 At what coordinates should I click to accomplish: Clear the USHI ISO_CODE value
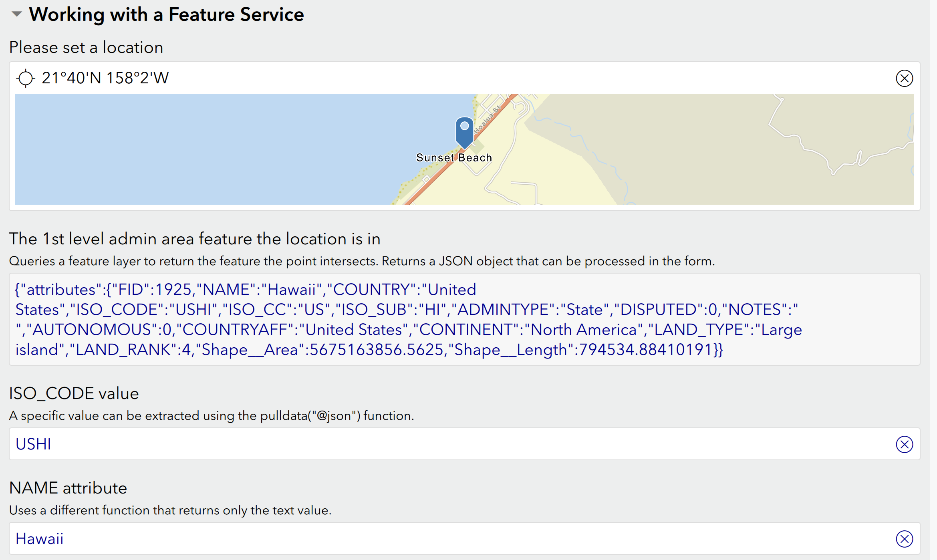click(904, 444)
